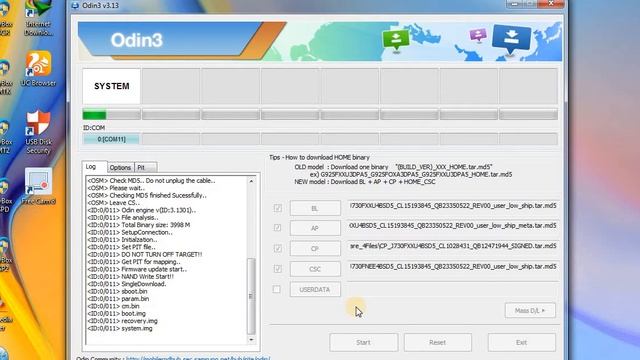Click the empty USERDATA path field
This screenshot has height=360, width=640.
(453, 289)
